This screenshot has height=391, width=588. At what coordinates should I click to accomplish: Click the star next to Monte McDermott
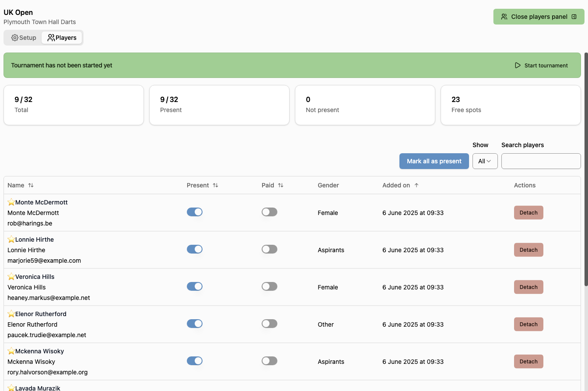(11, 202)
